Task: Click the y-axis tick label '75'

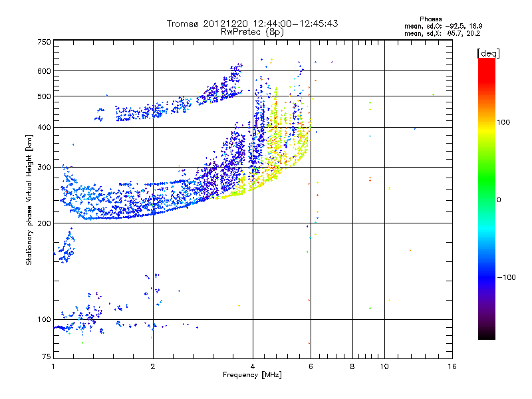Action: click(x=47, y=356)
